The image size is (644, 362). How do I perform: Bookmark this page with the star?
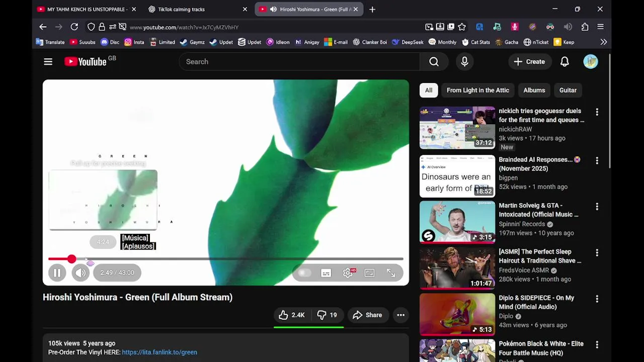click(x=462, y=27)
